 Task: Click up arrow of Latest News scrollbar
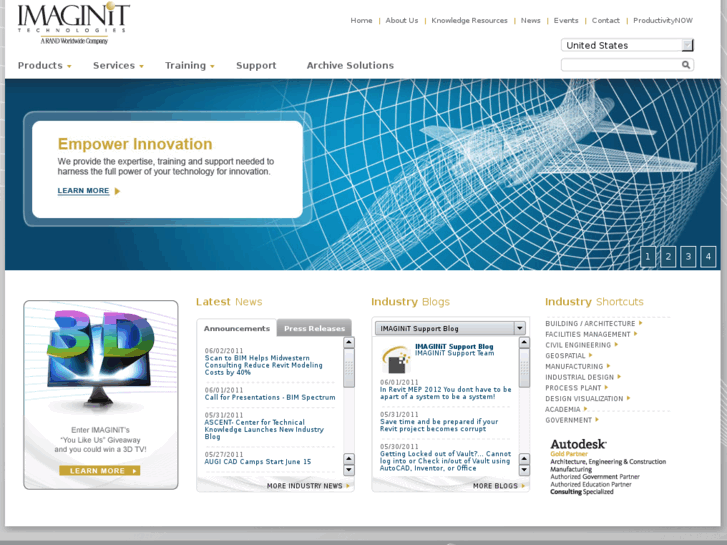tap(349, 343)
